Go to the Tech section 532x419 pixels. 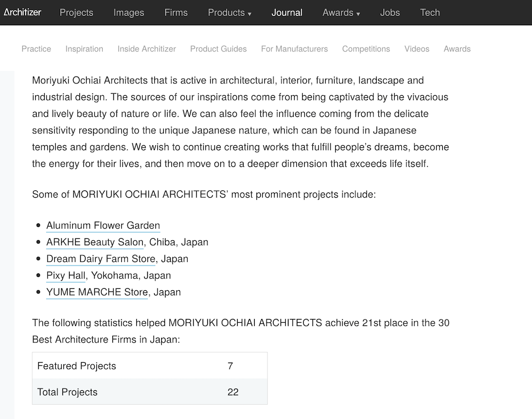[430, 13]
